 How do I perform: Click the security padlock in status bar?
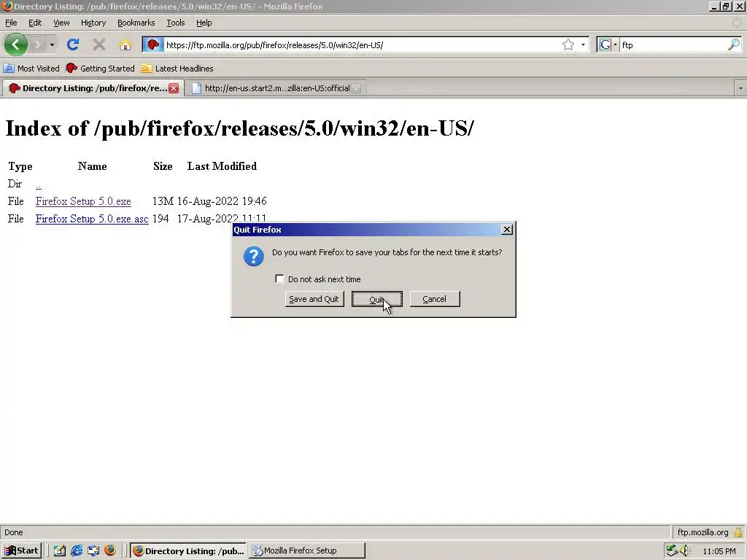coord(738,532)
